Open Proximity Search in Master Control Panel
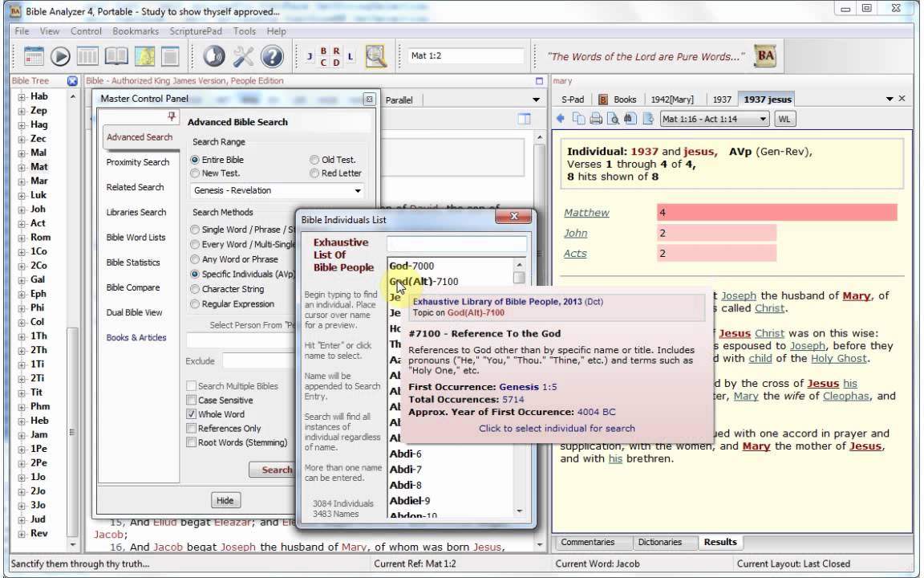Image resolution: width=924 pixels, height=578 pixels. (137, 162)
